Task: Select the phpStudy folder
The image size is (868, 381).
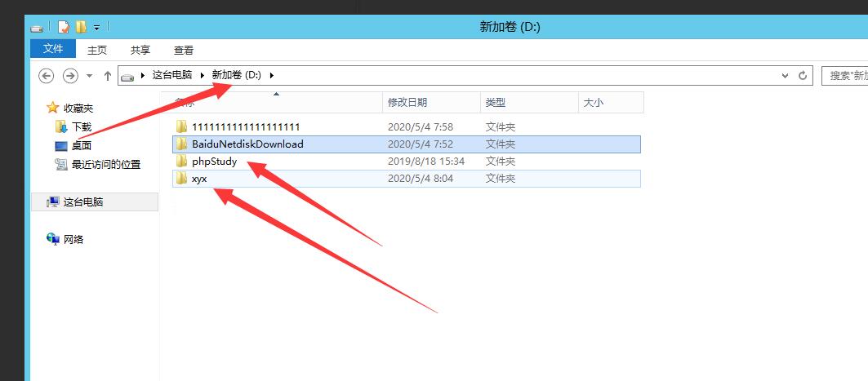Action: [x=214, y=162]
